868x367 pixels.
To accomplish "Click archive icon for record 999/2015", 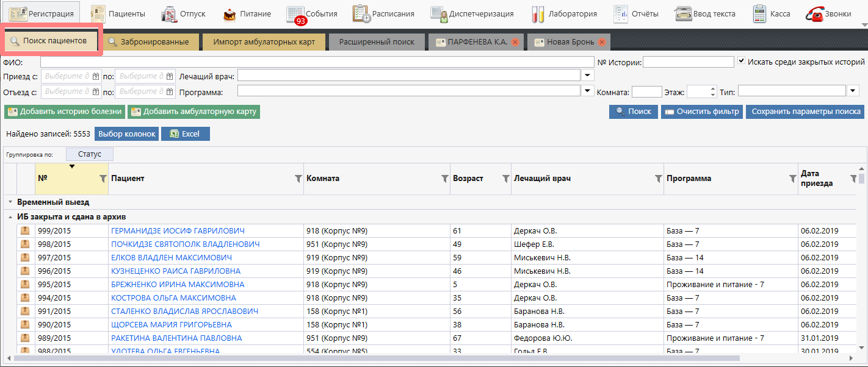I will 25,230.
